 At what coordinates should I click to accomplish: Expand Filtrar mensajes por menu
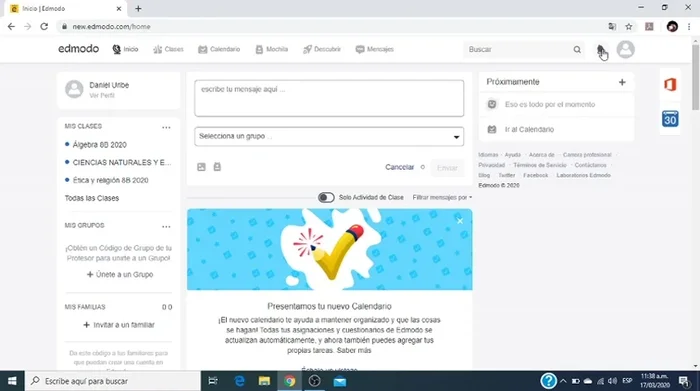[x=442, y=197]
